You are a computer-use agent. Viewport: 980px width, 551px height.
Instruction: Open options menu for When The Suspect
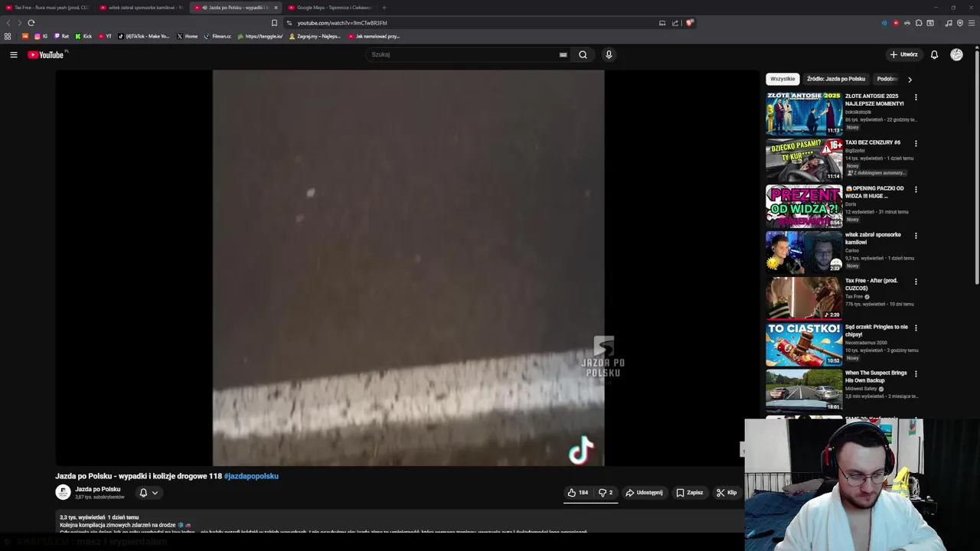916,373
